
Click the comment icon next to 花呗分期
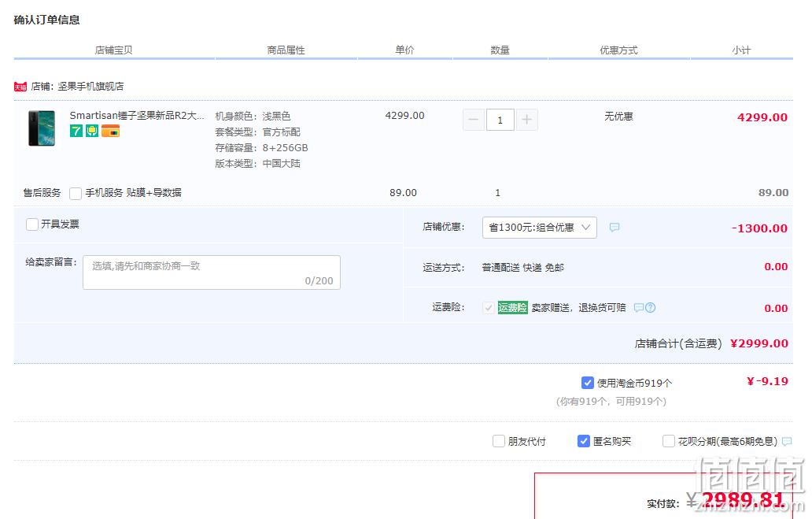coord(787,441)
